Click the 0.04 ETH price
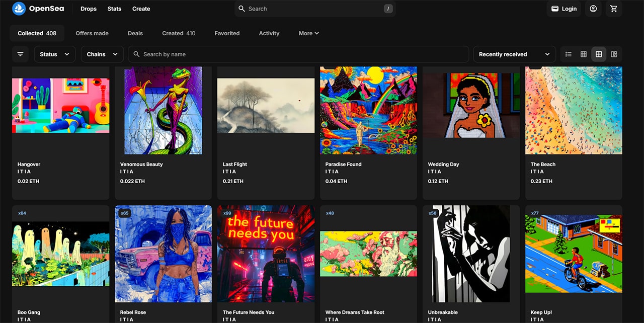Viewport: 644px width, 323px height. coord(336,181)
